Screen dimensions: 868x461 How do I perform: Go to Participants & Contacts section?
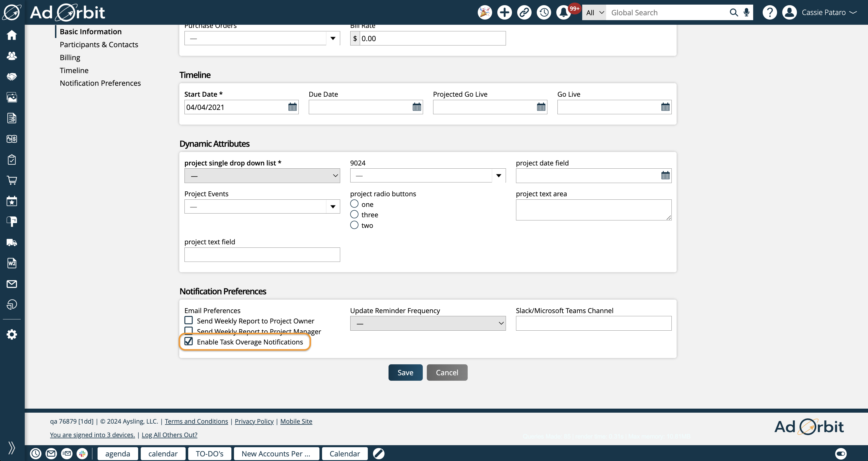99,45
